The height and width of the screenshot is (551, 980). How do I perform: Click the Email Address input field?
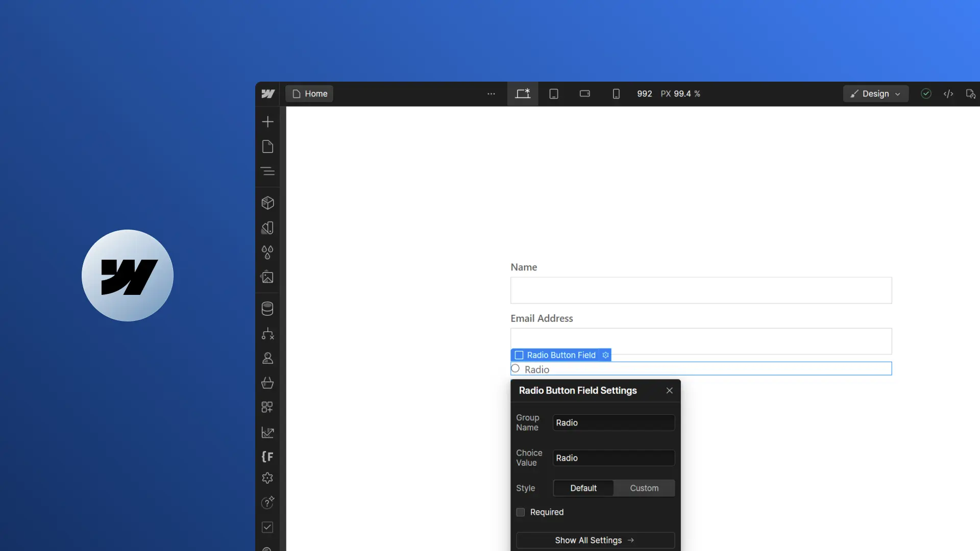tap(701, 341)
